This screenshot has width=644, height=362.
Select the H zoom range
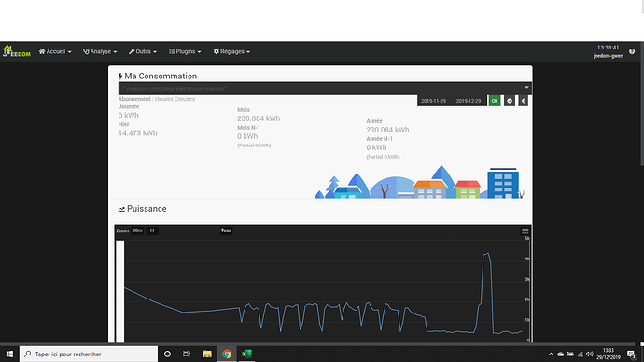point(152,230)
